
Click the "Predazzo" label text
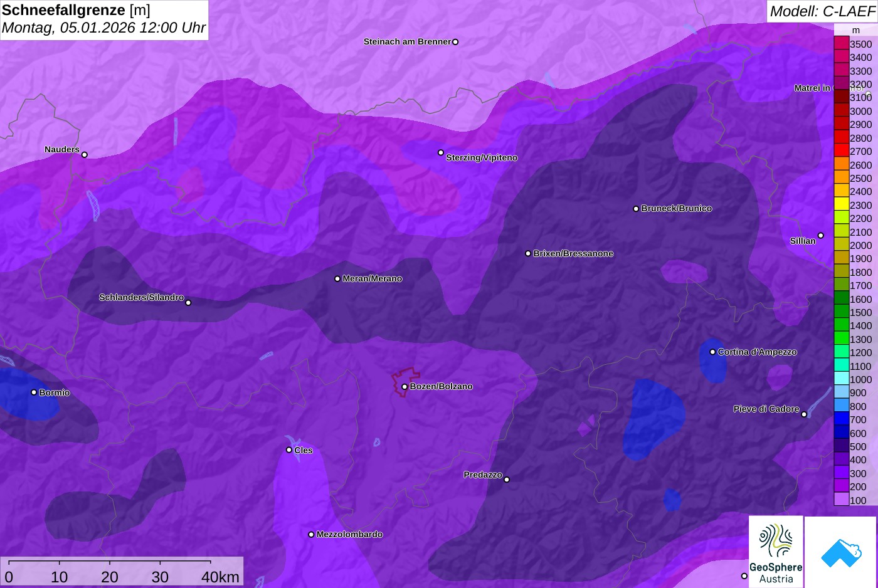click(483, 475)
